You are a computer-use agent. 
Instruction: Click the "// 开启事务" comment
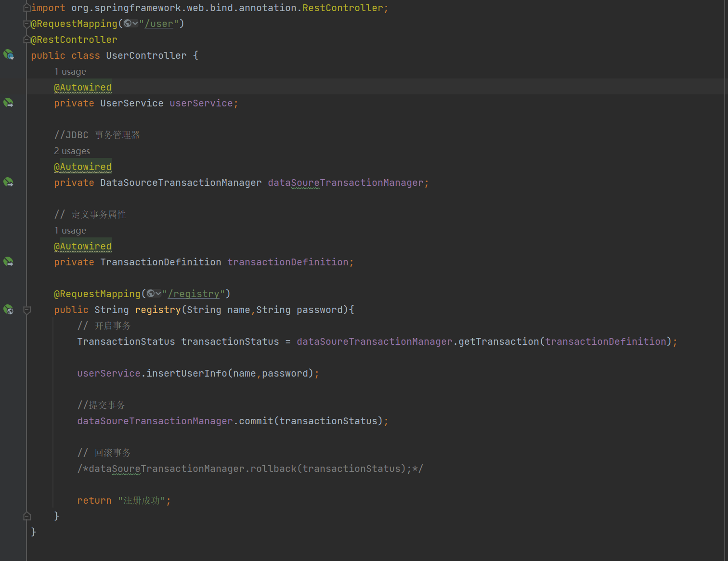click(104, 326)
